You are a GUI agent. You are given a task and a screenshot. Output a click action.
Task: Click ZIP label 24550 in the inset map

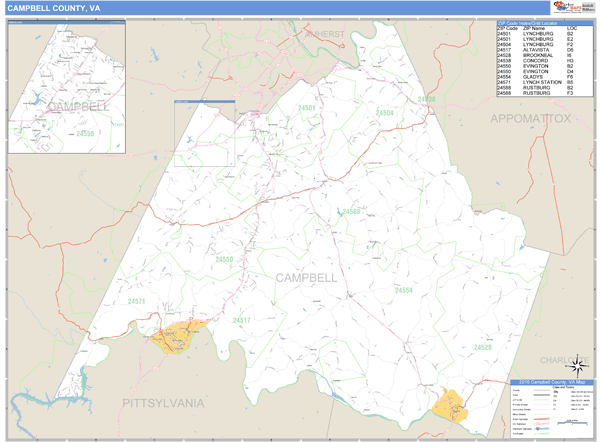click(85, 134)
